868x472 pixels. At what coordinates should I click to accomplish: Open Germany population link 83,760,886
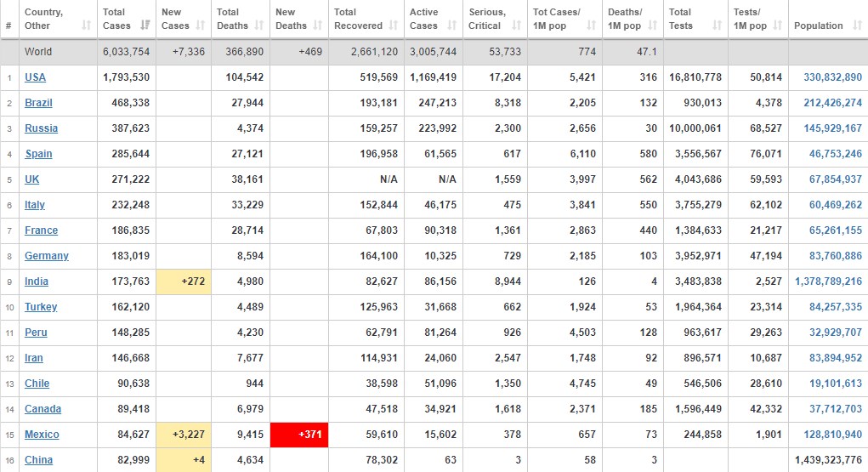pyautogui.click(x=836, y=256)
